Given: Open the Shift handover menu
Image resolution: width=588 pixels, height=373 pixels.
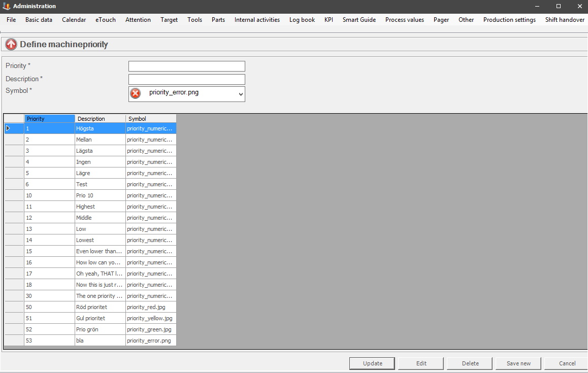Looking at the screenshot, I should point(565,20).
